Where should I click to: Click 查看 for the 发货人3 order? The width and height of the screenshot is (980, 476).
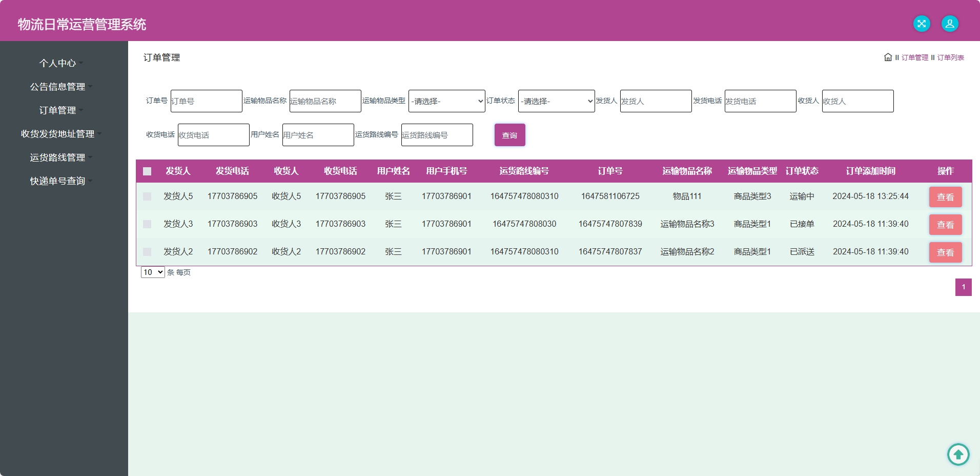click(x=945, y=224)
